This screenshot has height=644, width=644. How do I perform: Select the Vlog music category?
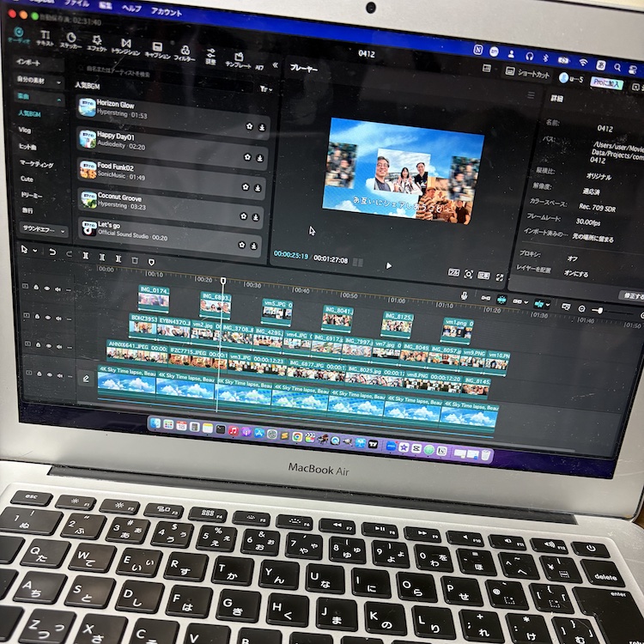[25, 130]
